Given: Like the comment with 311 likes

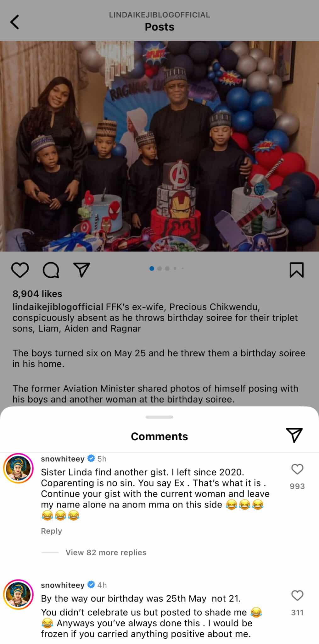Looking at the screenshot, I should (297, 596).
